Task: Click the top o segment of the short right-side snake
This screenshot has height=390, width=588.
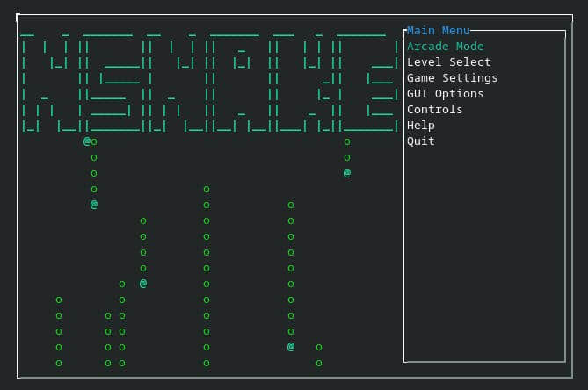Action: (347, 141)
